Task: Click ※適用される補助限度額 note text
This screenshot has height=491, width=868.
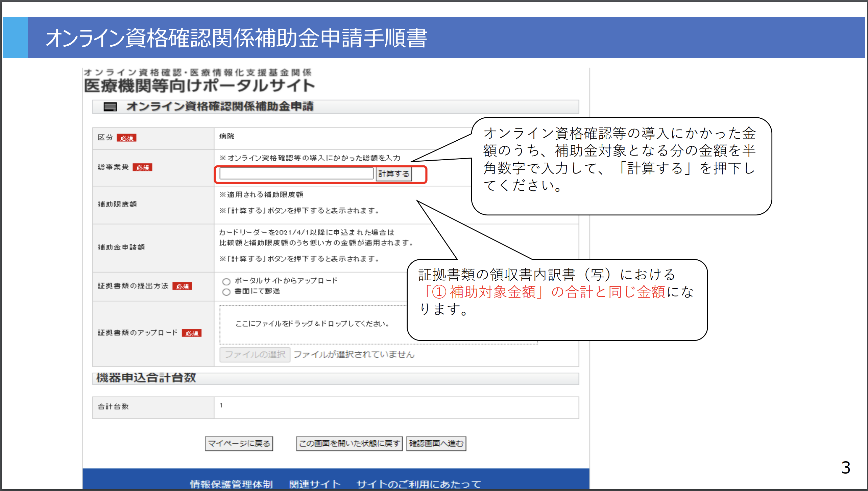Action: point(261,194)
